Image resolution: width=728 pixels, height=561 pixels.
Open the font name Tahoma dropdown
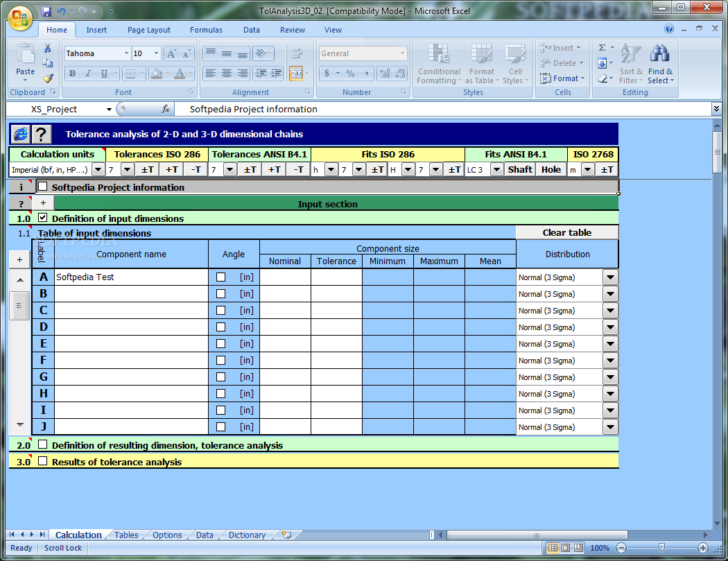point(126,53)
